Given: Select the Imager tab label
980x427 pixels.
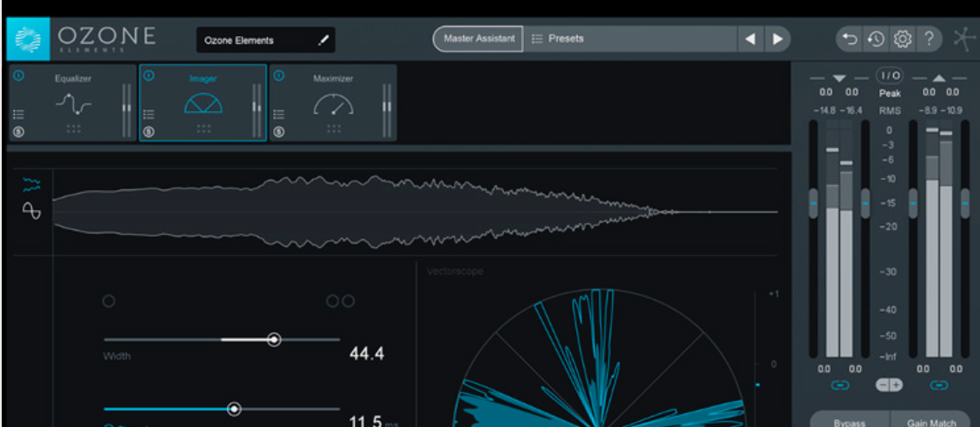Looking at the screenshot, I should point(203,79).
